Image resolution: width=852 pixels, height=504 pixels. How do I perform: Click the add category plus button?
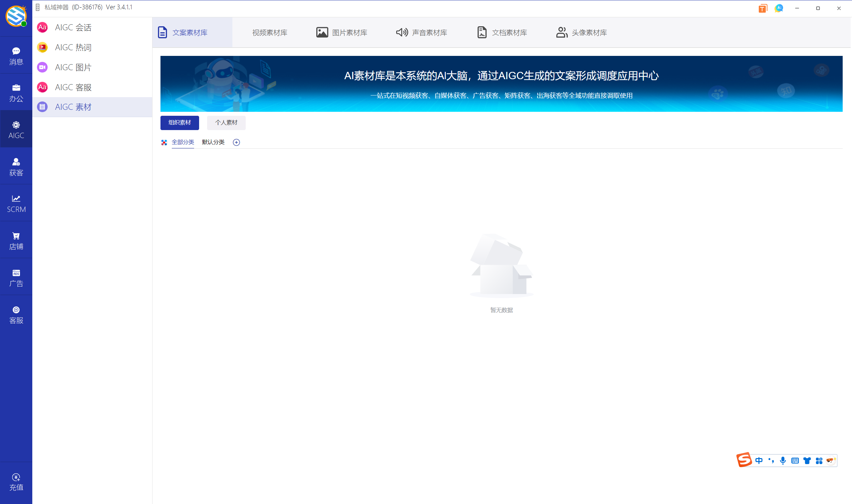236,142
